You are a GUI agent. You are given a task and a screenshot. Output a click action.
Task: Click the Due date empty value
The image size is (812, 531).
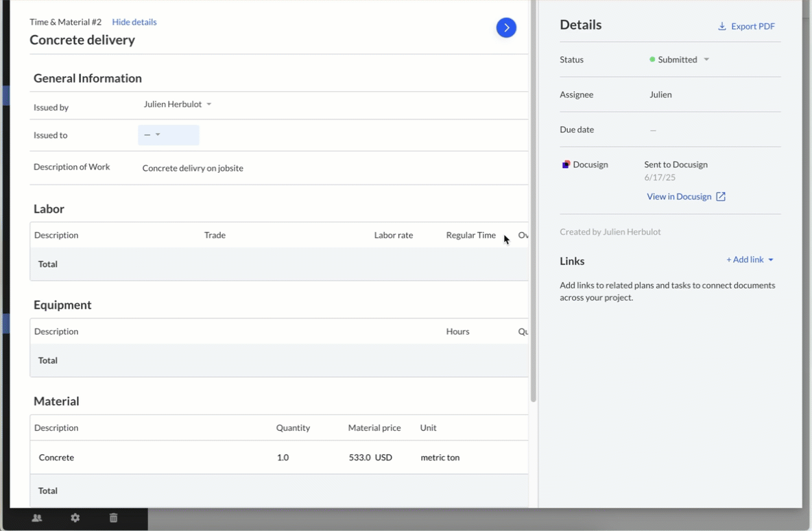(653, 130)
